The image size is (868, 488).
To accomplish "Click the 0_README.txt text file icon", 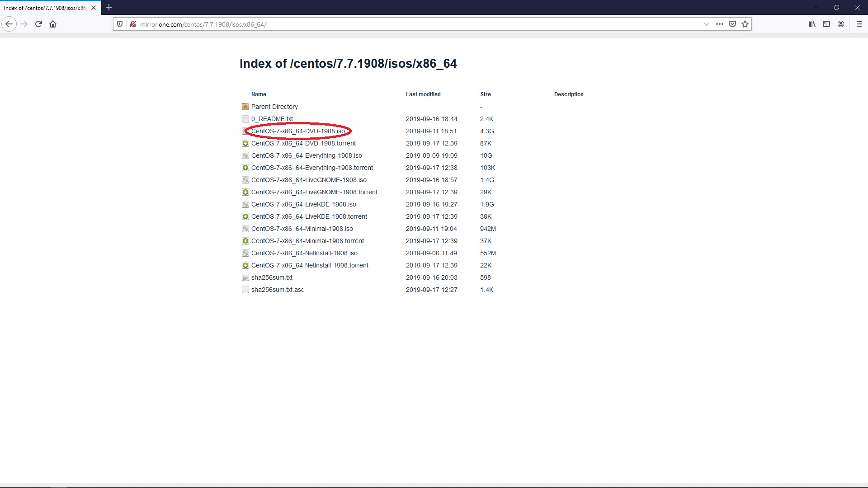I will [245, 119].
